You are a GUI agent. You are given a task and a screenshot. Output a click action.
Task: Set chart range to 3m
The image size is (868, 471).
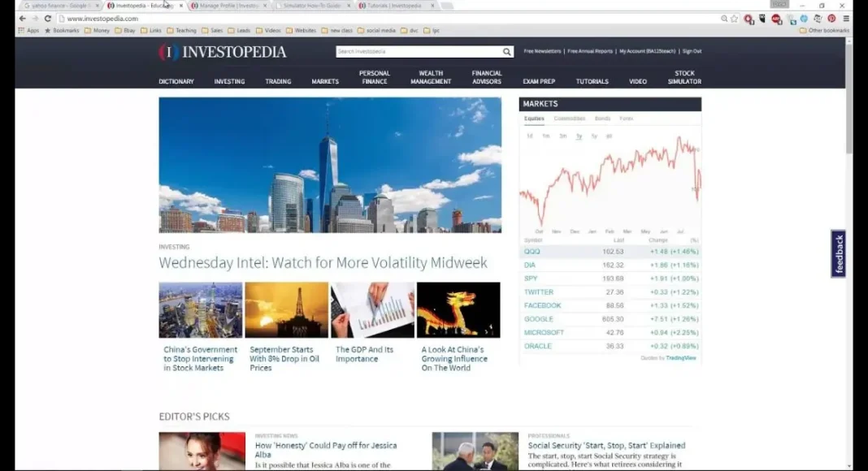coord(562,136)
